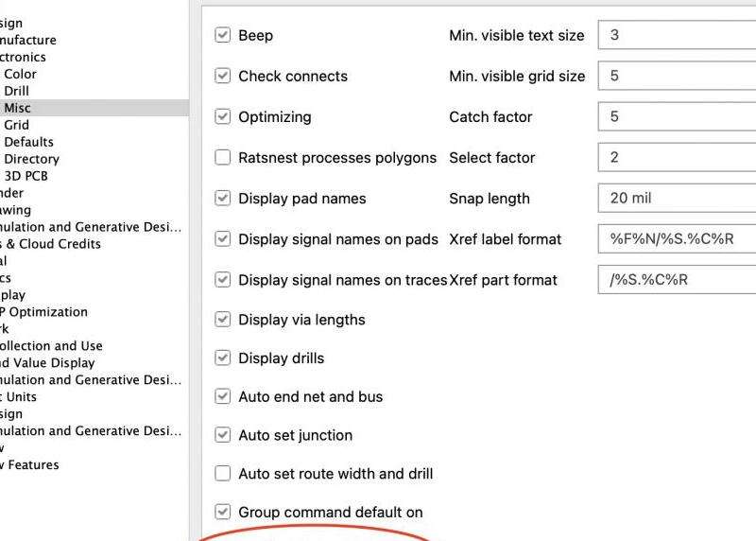756x541 pixels.
Task: Select Drill in the preferences tree
Action: tap(16, 91)
